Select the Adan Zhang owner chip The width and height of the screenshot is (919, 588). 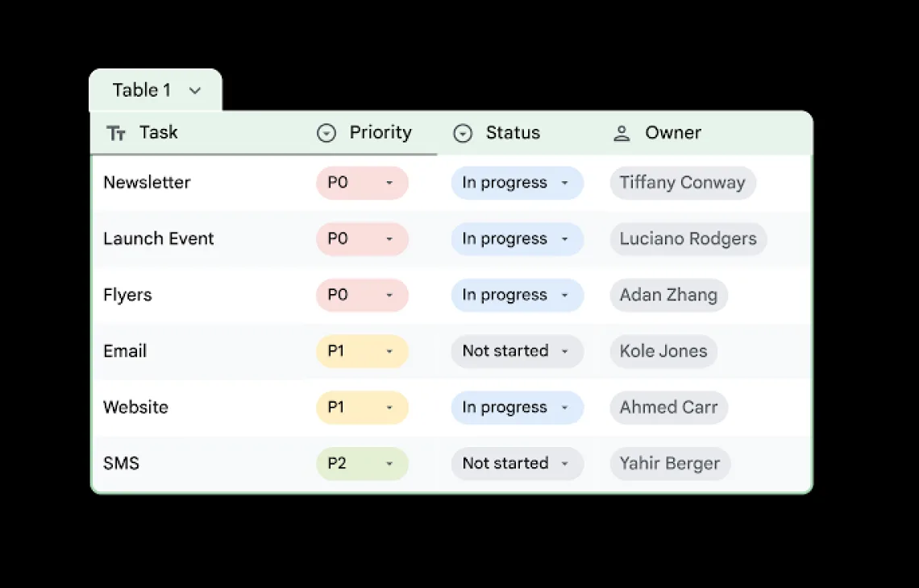[x=669, y=295]
